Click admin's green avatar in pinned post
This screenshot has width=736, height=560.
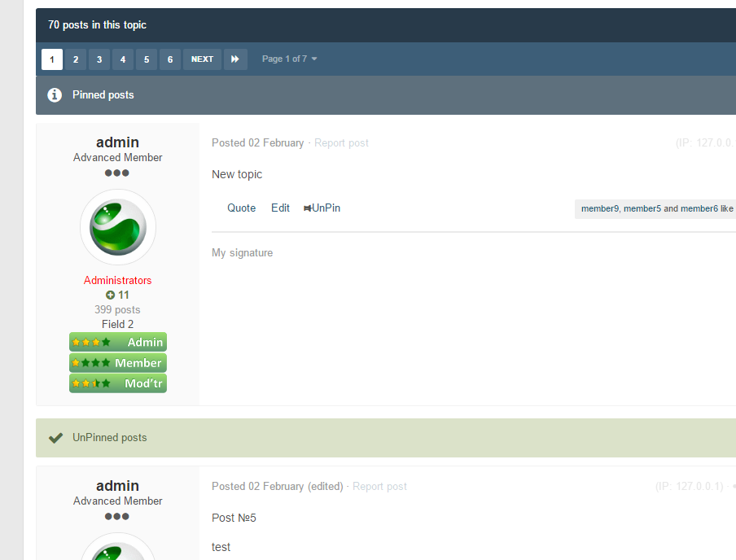(x=118, y=227)
